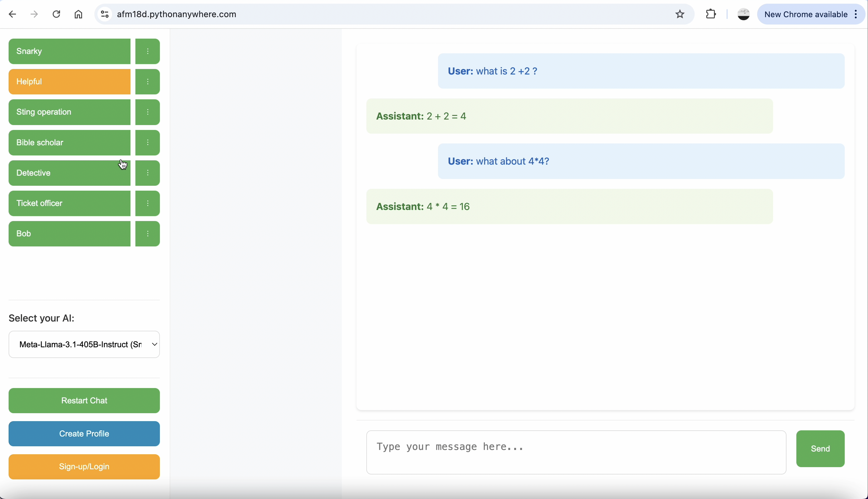Image resolution: width=868 pixels, height=499 pixels.
Task: Open the options menu beside Detective
Action: click(148, 173)
